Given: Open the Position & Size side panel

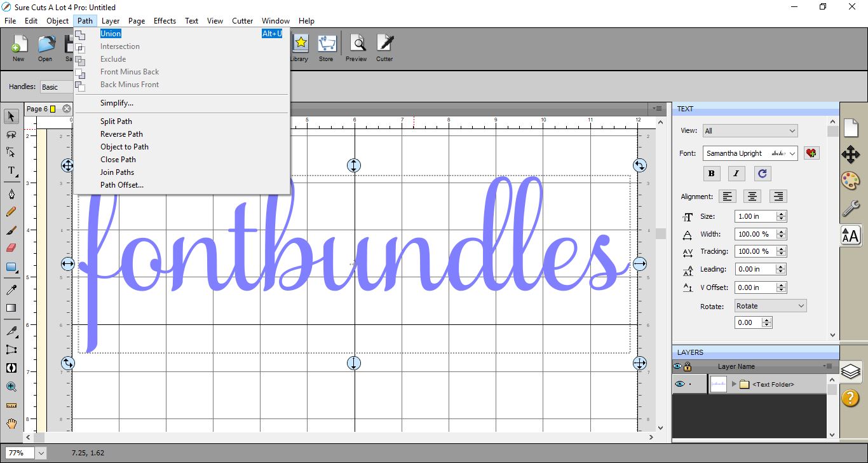Looking at the screenshot, I should tap(851, 155).
